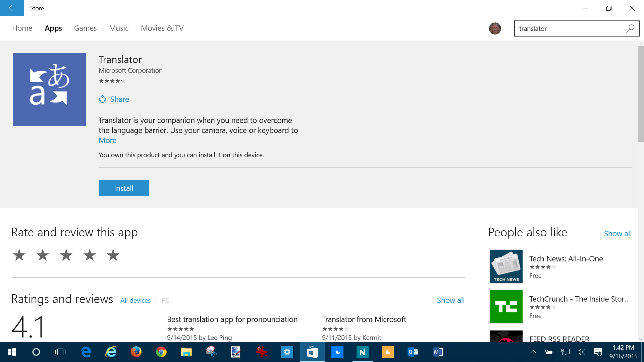Switch to the Games tab
644x362 pixels.
pyautogui.click(x=85, y=28)
